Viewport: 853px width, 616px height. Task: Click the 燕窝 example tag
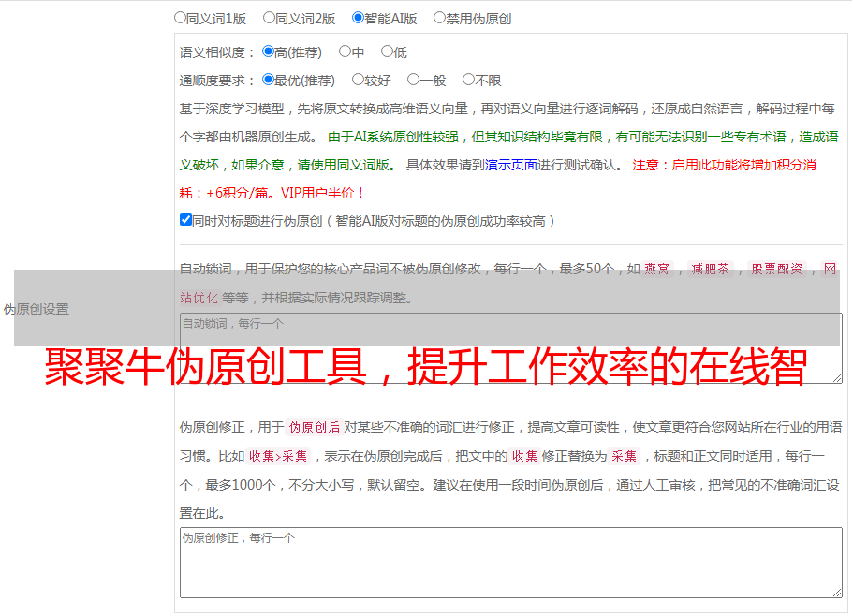tap(656, 269)
